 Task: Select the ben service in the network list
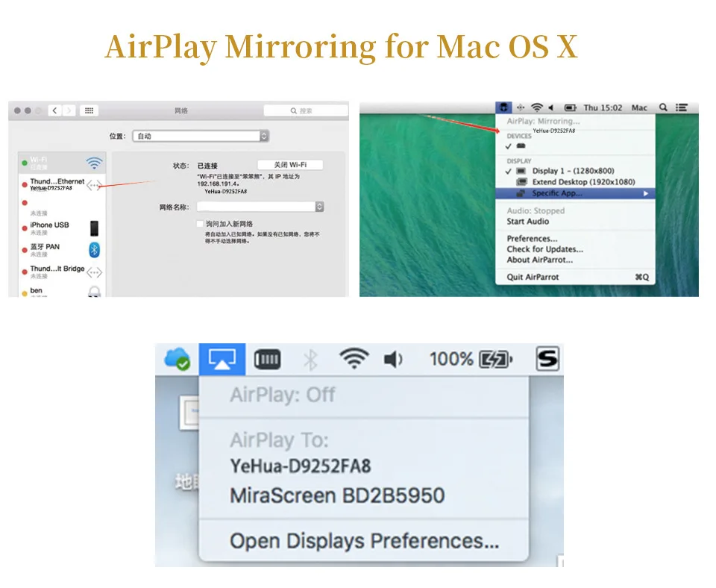[x=62, y=291]
